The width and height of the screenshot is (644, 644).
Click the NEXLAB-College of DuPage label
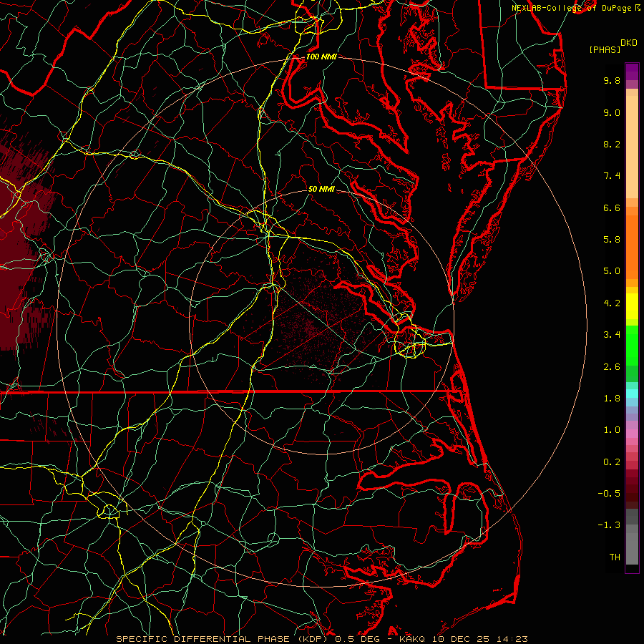(x=573, y=8)
